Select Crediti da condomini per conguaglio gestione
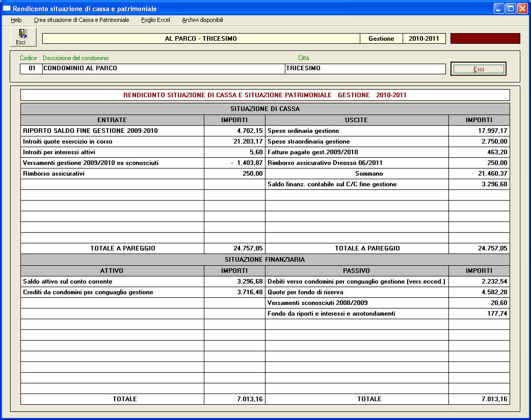Screen dimensions: 531x420 pyautogui.click(x=113, y=292)
